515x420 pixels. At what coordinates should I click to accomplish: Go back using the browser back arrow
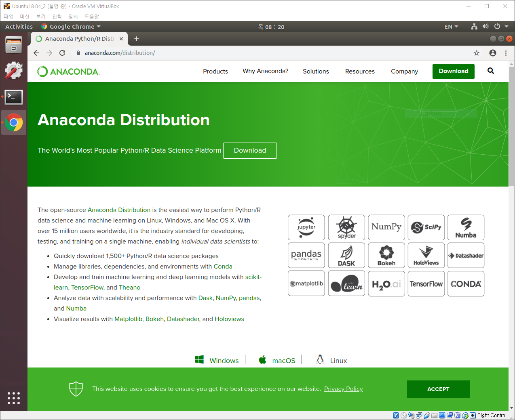(36, 53)
